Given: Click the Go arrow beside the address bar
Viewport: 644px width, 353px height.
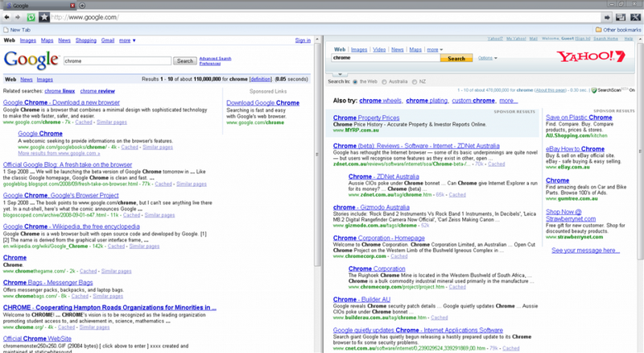Looking at the screenshot, I should coord(607,17).
